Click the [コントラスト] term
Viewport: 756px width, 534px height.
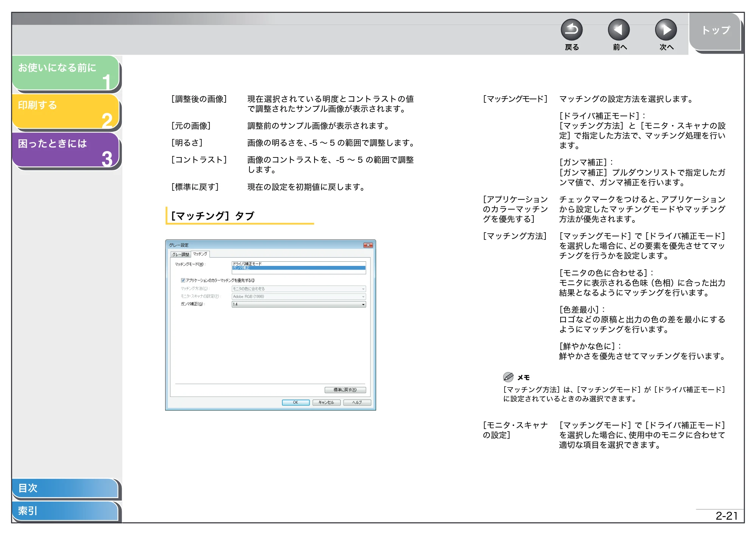(x=199, y=160)
